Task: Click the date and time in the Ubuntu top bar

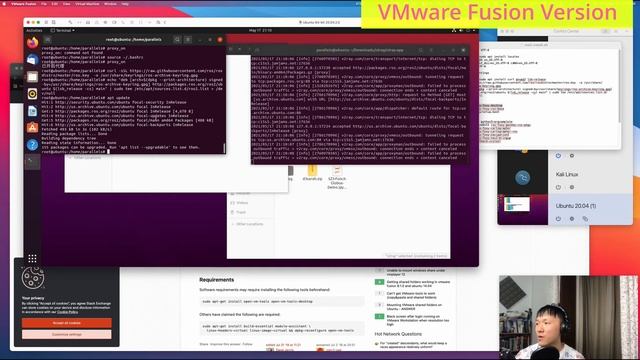Action: (x=260, y=30)
